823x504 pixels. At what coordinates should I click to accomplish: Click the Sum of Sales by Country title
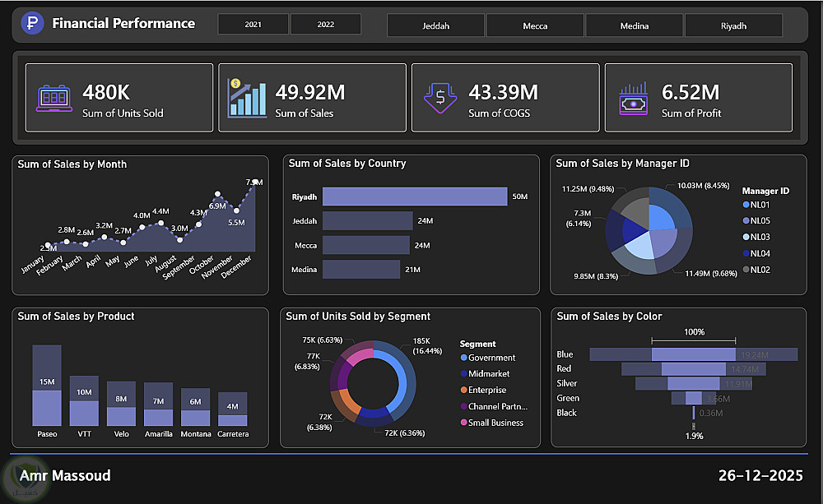tap(347, 163)
